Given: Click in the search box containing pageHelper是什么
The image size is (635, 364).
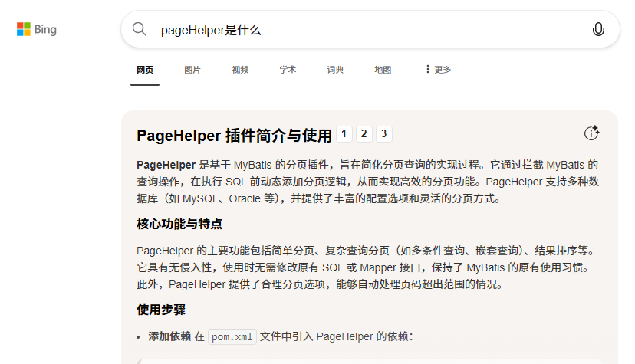Looking at the screenshot, I should (370, 30).
